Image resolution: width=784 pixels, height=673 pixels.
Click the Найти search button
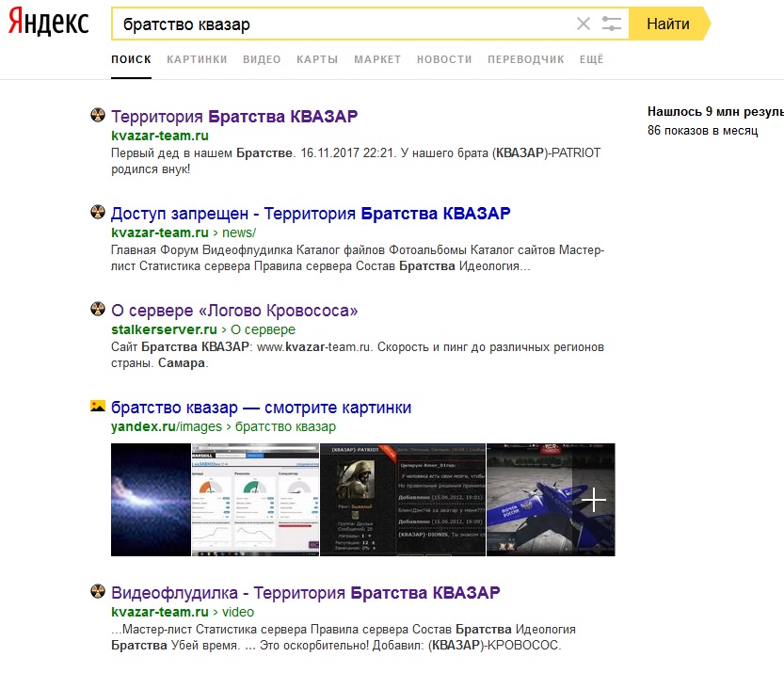coord(668,24)
